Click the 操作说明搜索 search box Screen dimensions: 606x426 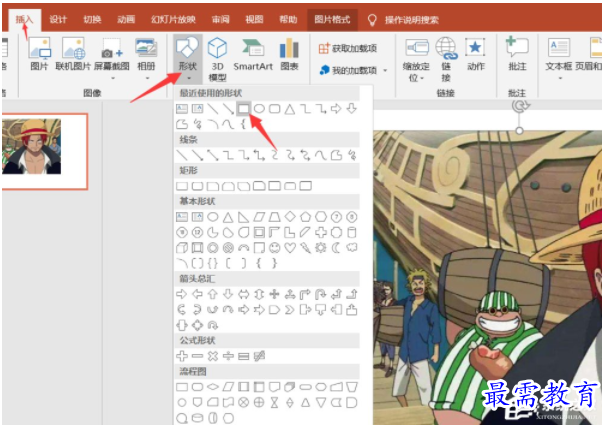pos(411,20)
